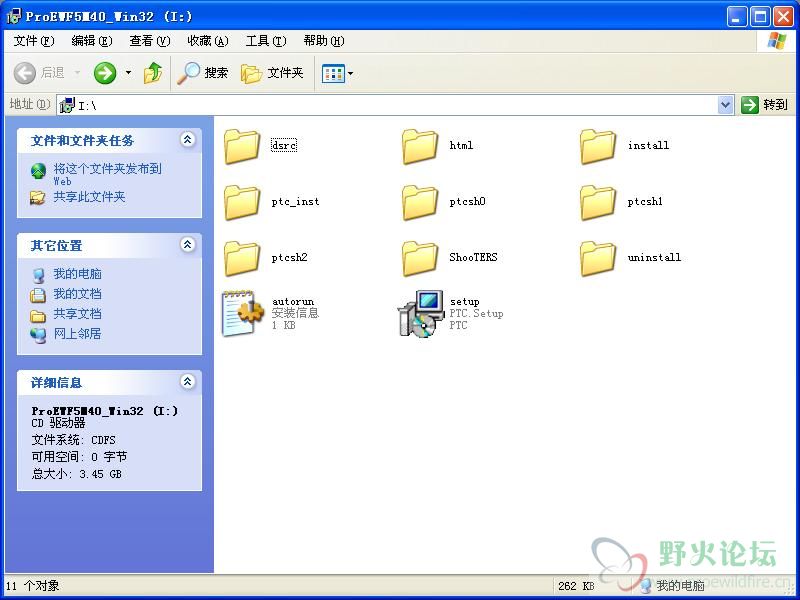Toggle the Folders (文件夹) pane
Screen dimensions: 800x600
pyautogui.click(x=272, y=73)
